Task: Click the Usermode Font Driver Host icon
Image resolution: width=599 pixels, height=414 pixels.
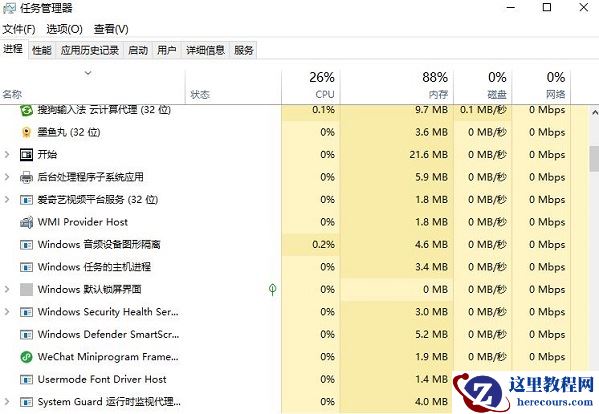Action: click(x=26, y=380)
